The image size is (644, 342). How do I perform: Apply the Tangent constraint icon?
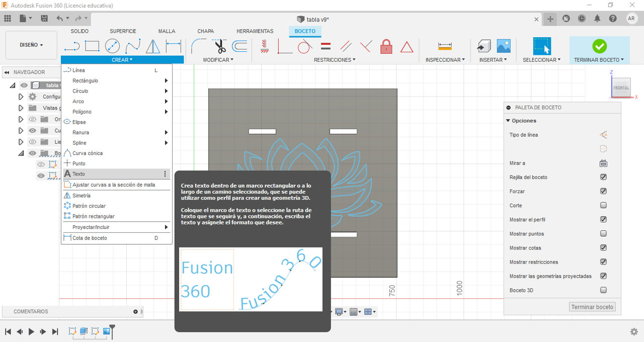tap(304, 47)
